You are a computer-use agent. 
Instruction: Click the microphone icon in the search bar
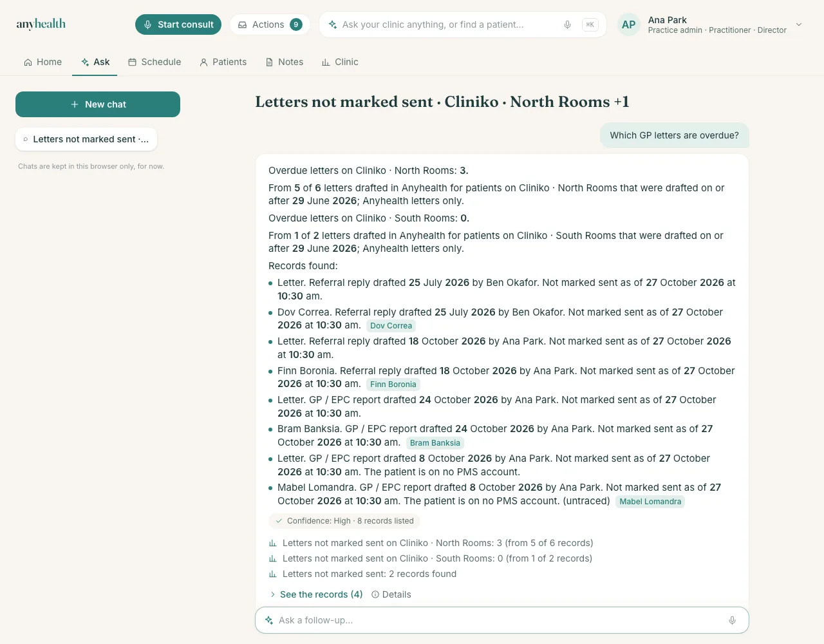[x=567, y=24]
